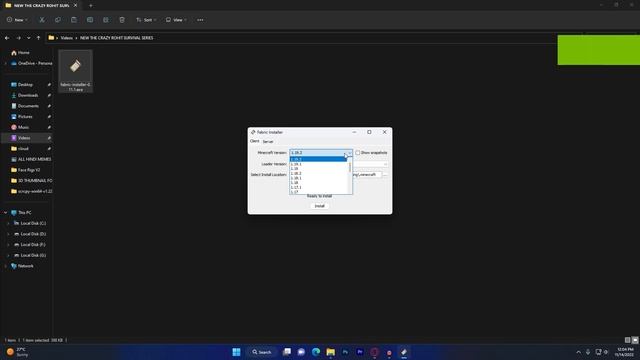Click the Cut icon in Explorer toolbar
This screenshot has width=640, height=360.
[x=42, y=20]
